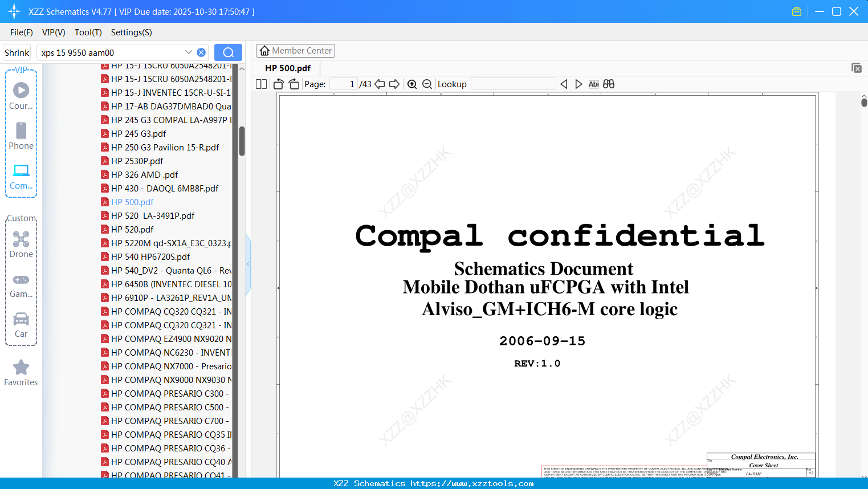This screenshot has height=489, width=868.
Task: Open the VIP(V) menu
Action: coord(54,32)
